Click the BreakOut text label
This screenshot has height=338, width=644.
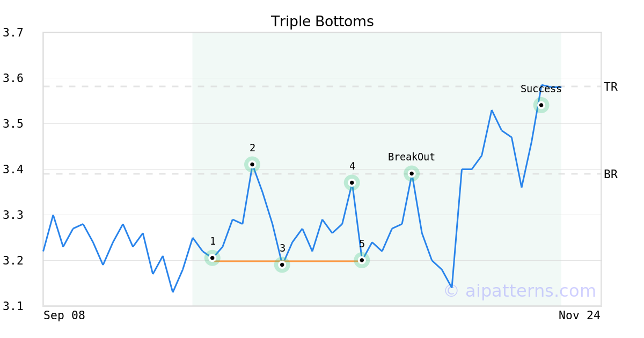412,157
